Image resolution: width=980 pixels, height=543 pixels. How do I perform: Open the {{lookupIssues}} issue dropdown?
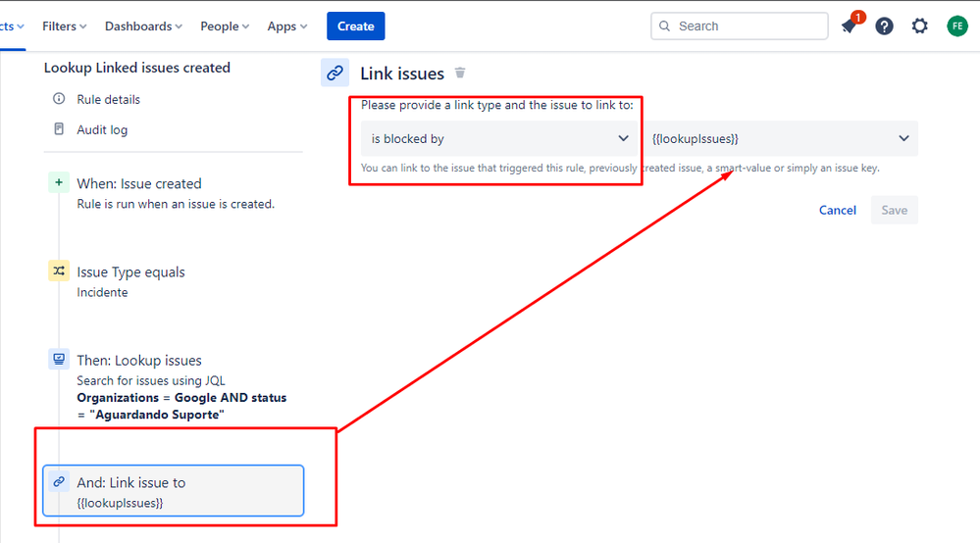[780, 138]
